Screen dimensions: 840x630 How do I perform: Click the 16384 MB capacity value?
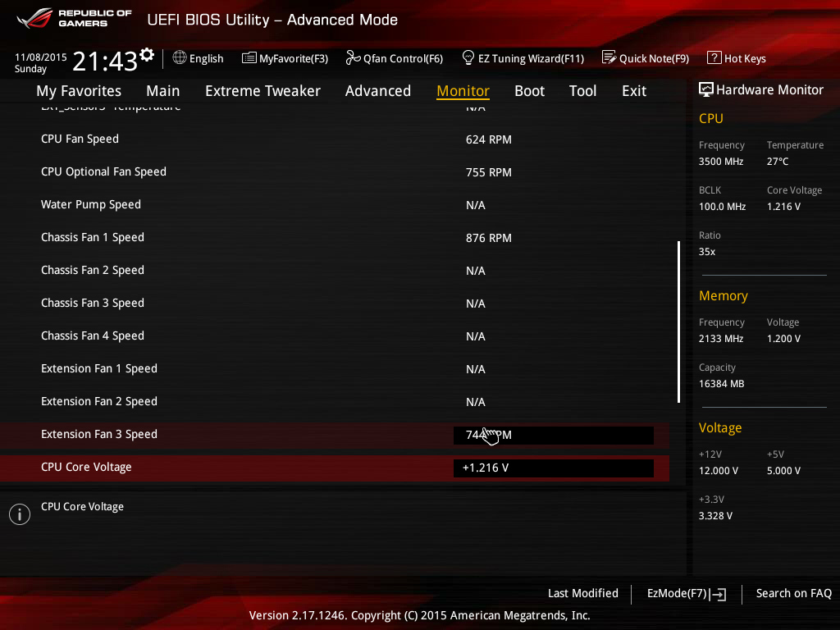[x=722, y=384]
